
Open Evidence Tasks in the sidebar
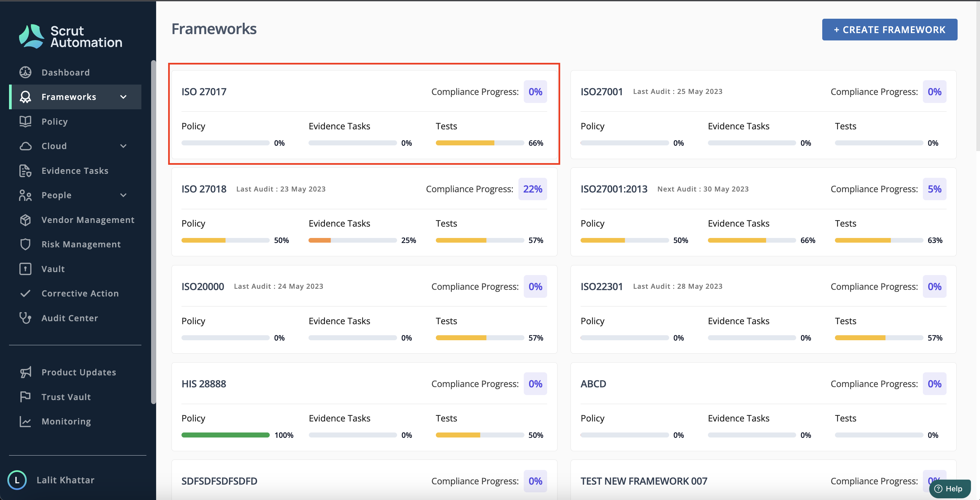75,171
